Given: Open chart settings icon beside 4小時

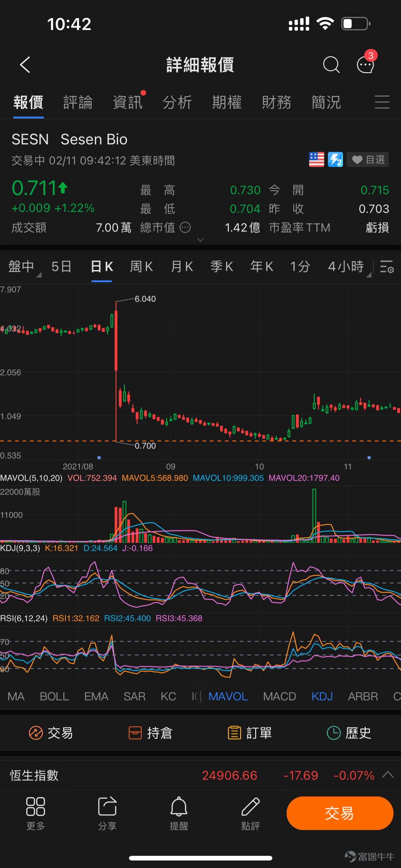Looking at the screenshot, I should pyautogui.click(x=387, y=267).
